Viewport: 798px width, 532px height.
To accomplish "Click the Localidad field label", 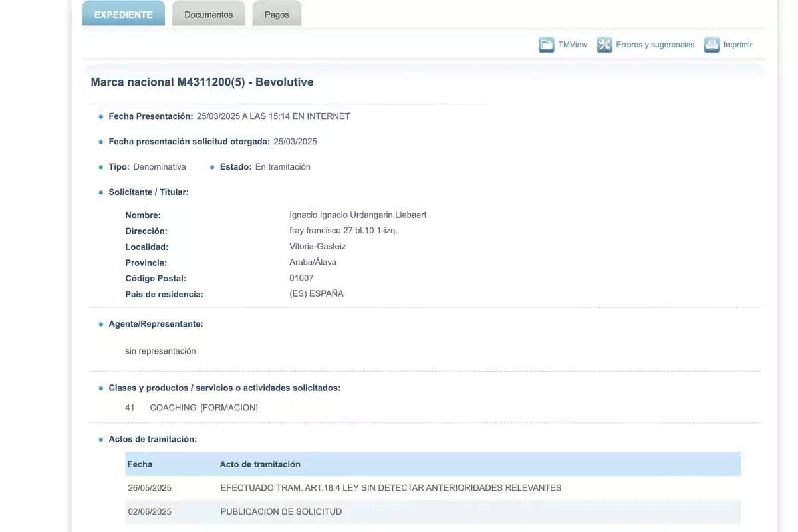I will 146,247.
